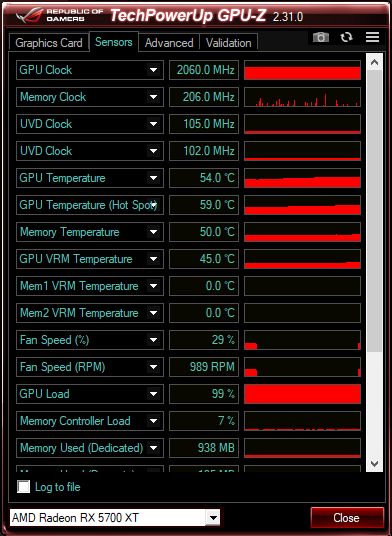Click the GPU Clock history graph
The width and height of the screenshot is (392, 536).
[302, 70]
